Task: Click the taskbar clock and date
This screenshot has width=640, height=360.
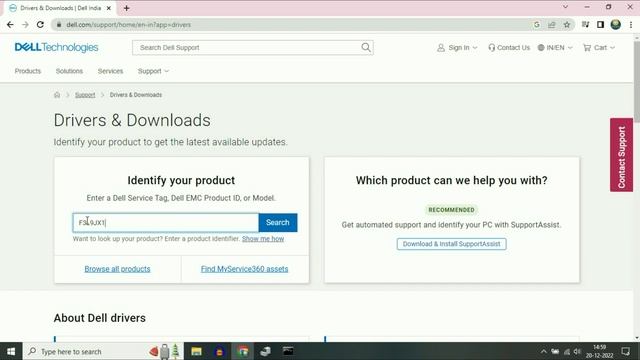Action: pos(600,351)
